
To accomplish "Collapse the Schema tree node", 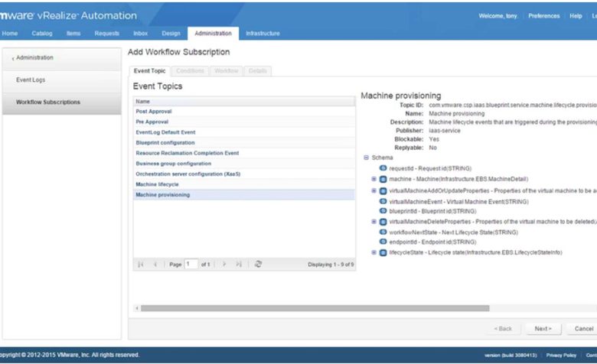I will [366, 158].
